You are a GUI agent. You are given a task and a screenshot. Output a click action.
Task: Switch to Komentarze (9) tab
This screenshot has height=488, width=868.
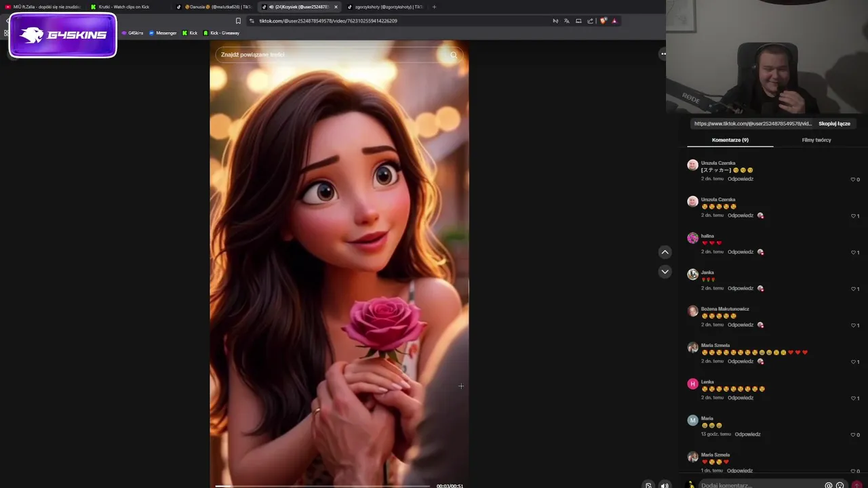point(730,140)
